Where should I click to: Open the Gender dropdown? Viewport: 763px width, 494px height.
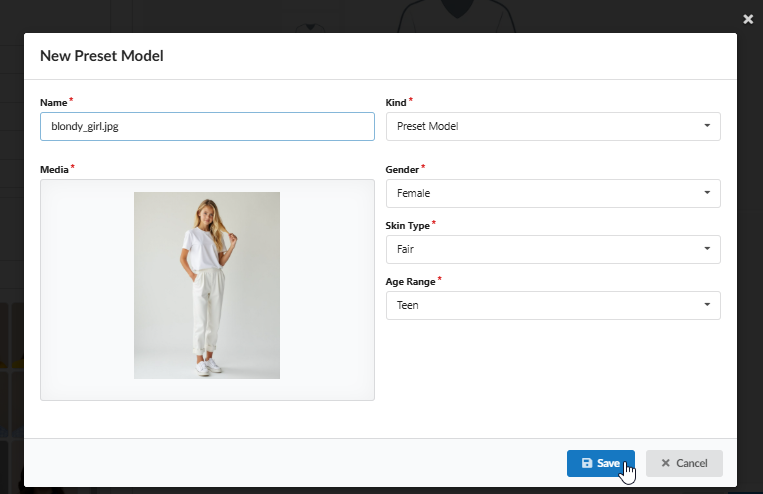(x=553, y=193)
